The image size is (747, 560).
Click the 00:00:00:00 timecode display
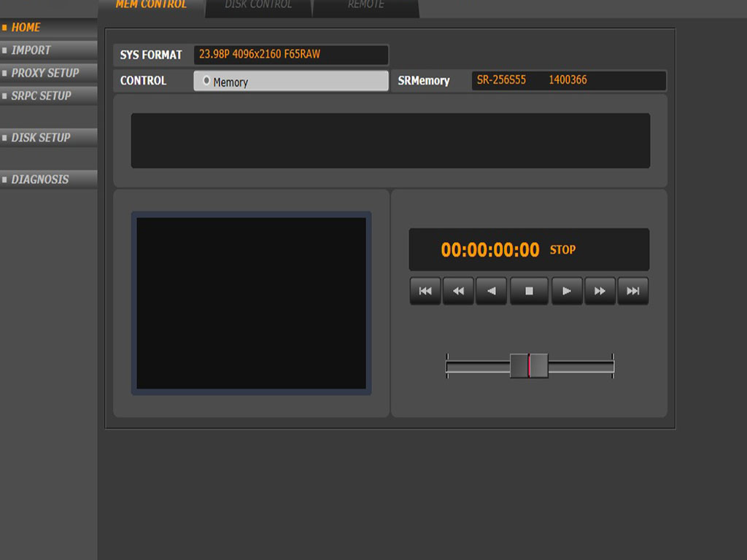[x=490, y=250]
